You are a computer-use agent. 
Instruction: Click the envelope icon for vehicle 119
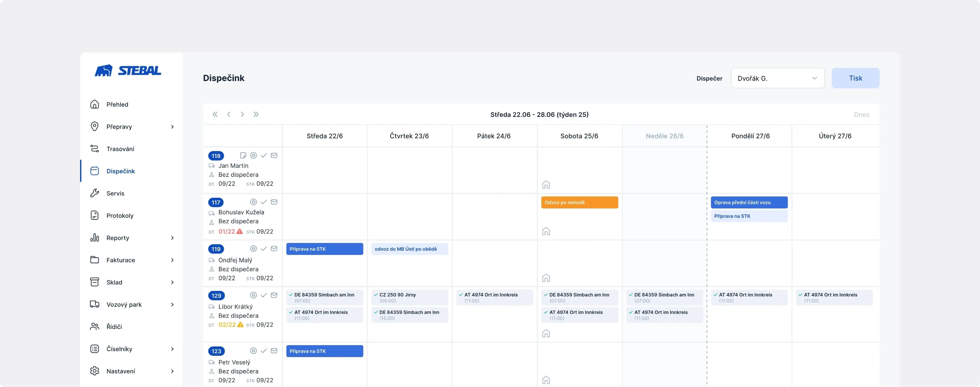274,248
